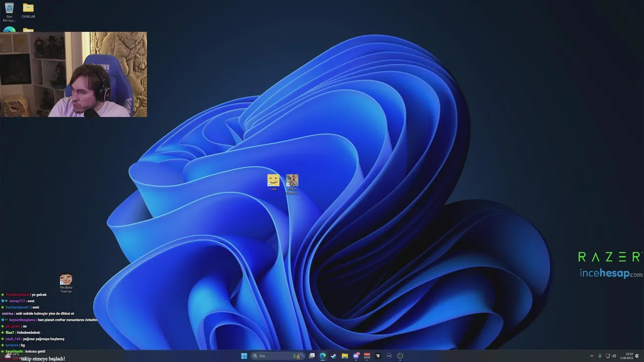The image size is (644, 362).
Task: Select the yellow smiley Luto desktop shortcut
Action: coord(273,182)
